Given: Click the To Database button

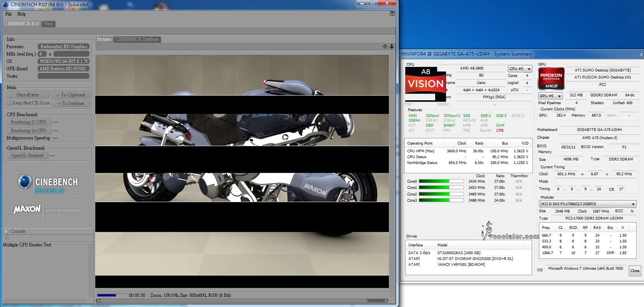Looking at the screenshot, I should click(70, 103).
